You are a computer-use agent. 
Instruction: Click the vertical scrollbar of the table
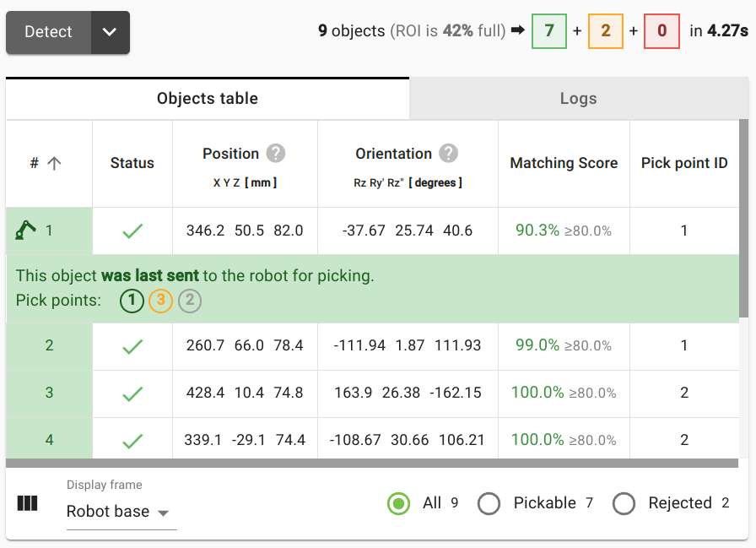click(743, 220)
